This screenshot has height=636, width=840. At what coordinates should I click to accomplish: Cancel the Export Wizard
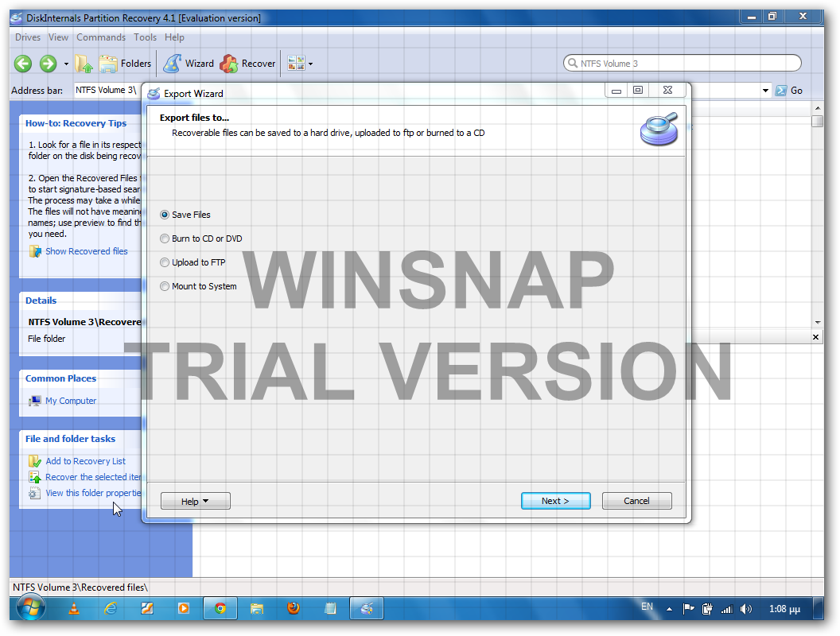coord(636,501)
